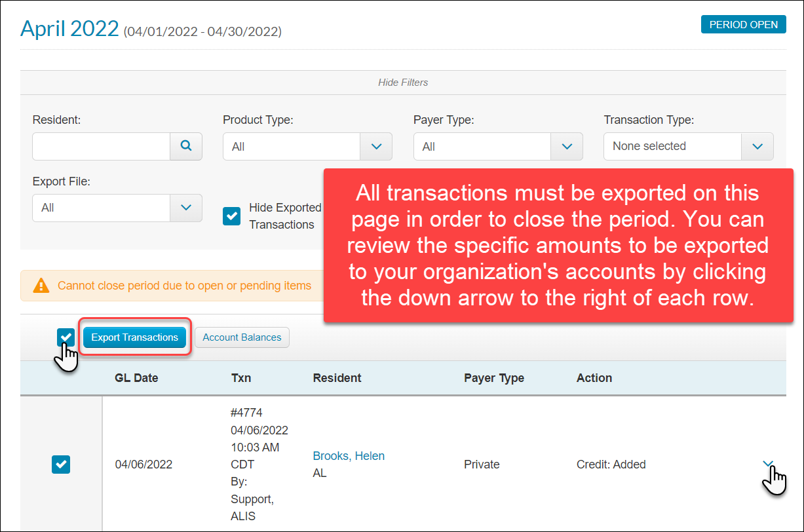Click the Private payer type cell

[482, 465]
